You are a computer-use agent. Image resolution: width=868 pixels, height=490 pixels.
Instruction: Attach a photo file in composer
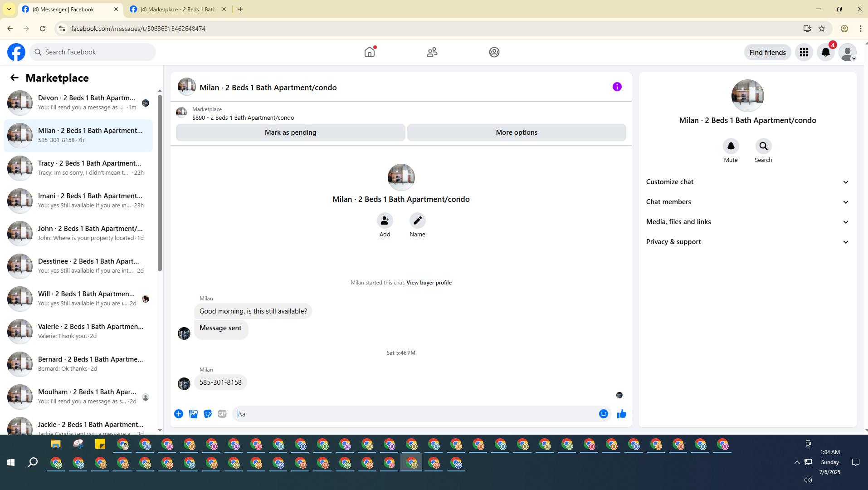(193, 414)
